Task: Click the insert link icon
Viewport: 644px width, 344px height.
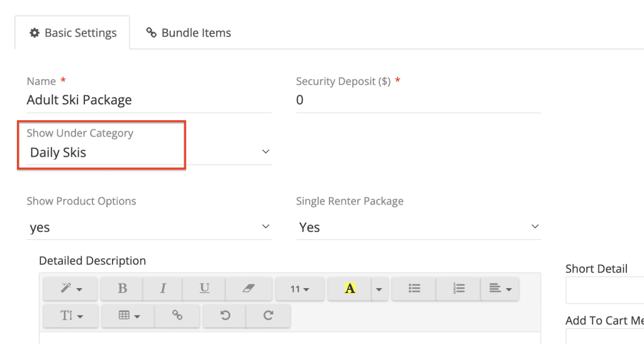Action: pos(177,316)
